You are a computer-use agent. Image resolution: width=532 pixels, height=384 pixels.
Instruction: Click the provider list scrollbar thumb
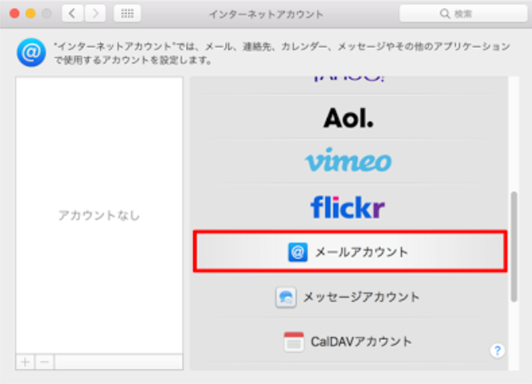(x=514, y=247)
